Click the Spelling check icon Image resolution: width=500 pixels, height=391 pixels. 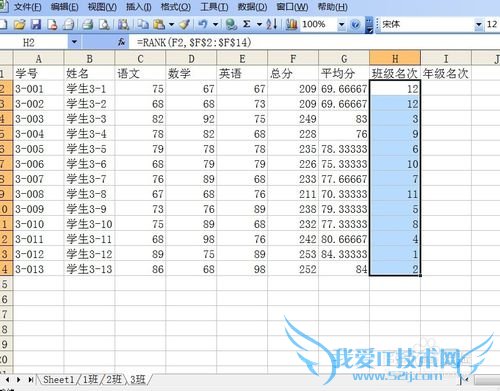[124, 24]
